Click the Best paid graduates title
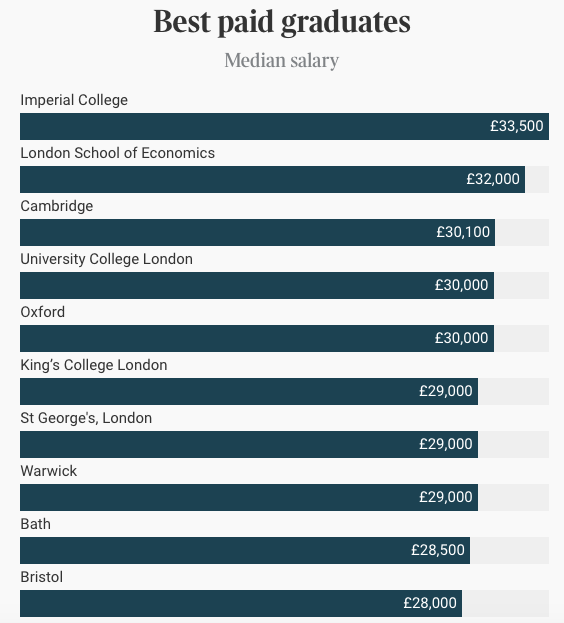Screen dimensions: 564x623 click(x=282, y=22)
